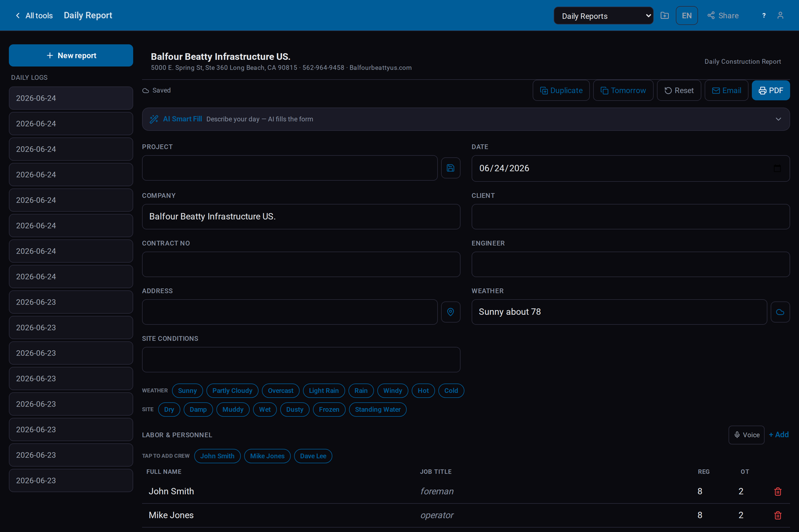Viewport: 799px width, 532px height.
Task: Share this daily report
Action: [x=723, y=15]
